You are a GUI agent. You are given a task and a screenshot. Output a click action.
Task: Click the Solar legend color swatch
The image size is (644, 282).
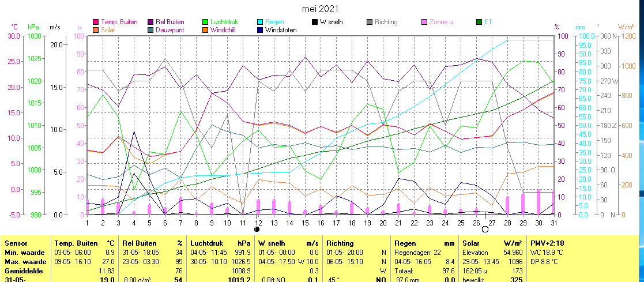point(96,30)
